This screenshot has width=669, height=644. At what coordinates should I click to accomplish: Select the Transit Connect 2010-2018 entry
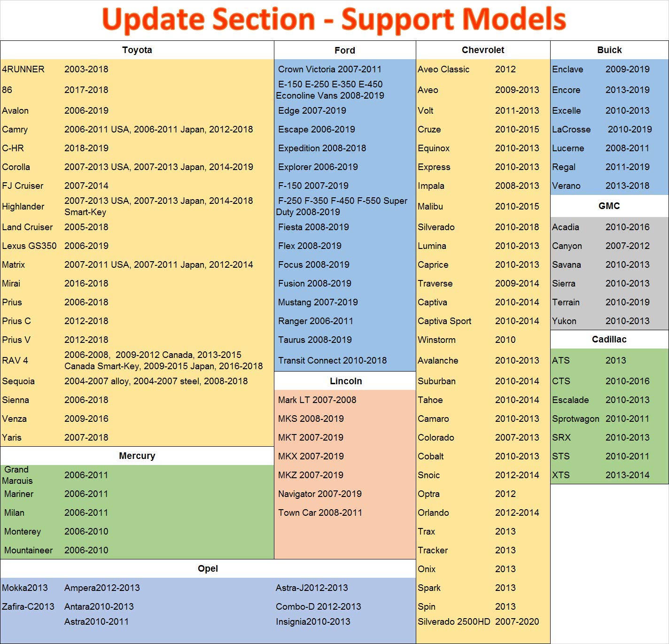(x=332, y=360)
